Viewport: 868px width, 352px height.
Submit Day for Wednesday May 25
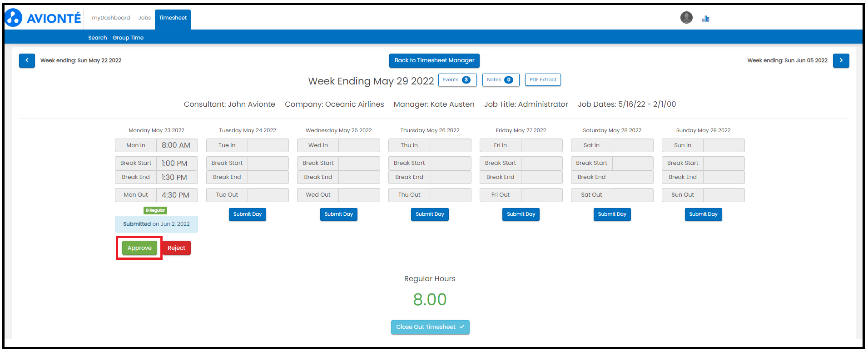coord(339,214)
